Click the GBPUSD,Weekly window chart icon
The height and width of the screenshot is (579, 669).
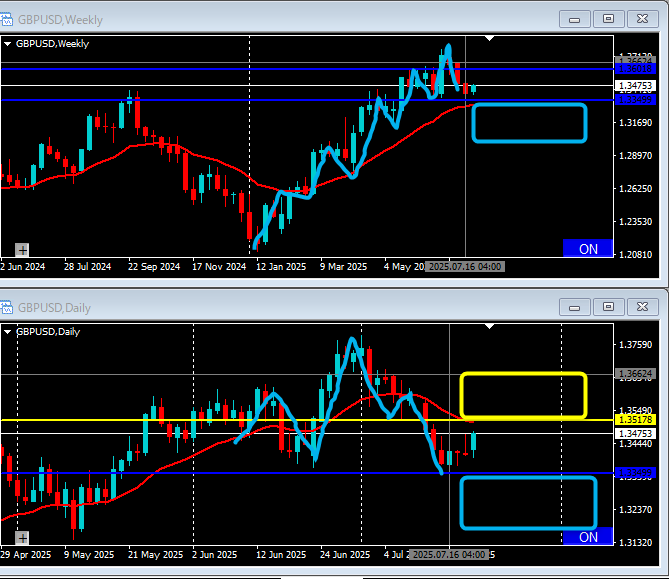coord(6,20)
